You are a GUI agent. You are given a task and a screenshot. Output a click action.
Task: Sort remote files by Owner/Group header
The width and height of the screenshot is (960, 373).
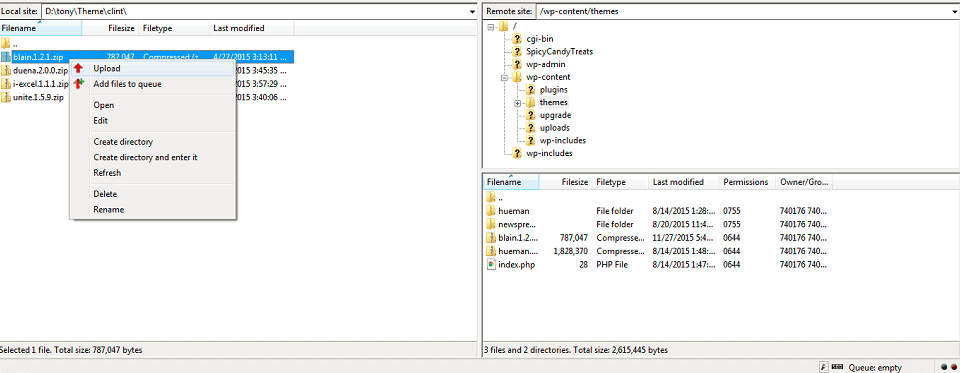804,182
